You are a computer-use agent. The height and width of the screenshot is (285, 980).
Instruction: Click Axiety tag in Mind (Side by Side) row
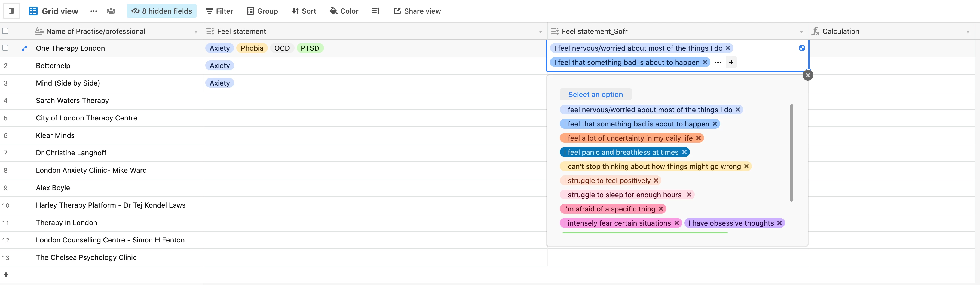point(219,83)
